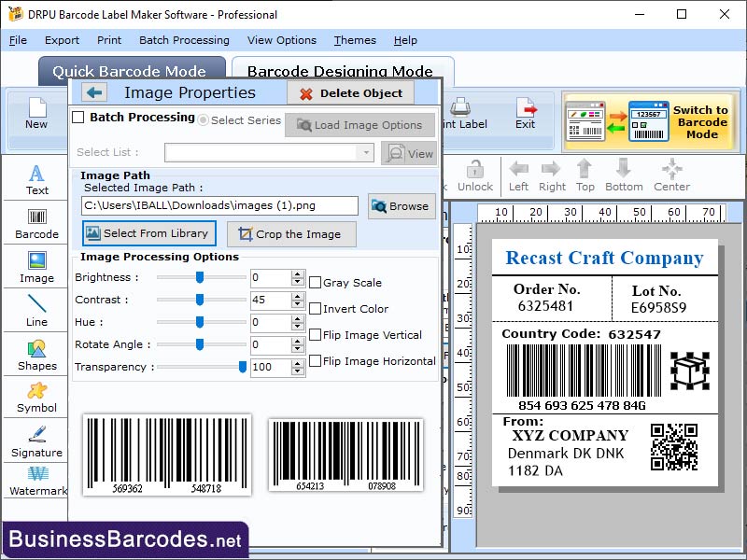Open the Themes menu
The width and height of the screenshot is (747, 560).
[x=355, y=40]
